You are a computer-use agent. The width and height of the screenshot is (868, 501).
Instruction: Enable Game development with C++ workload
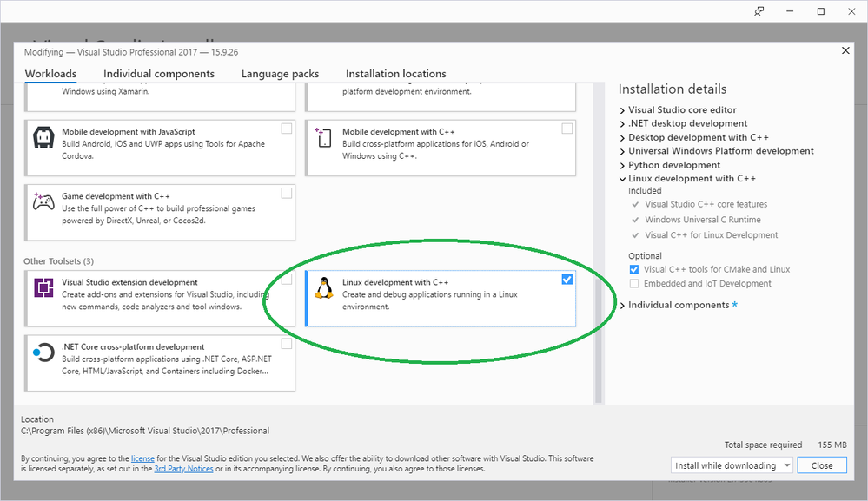coord(286,193)
